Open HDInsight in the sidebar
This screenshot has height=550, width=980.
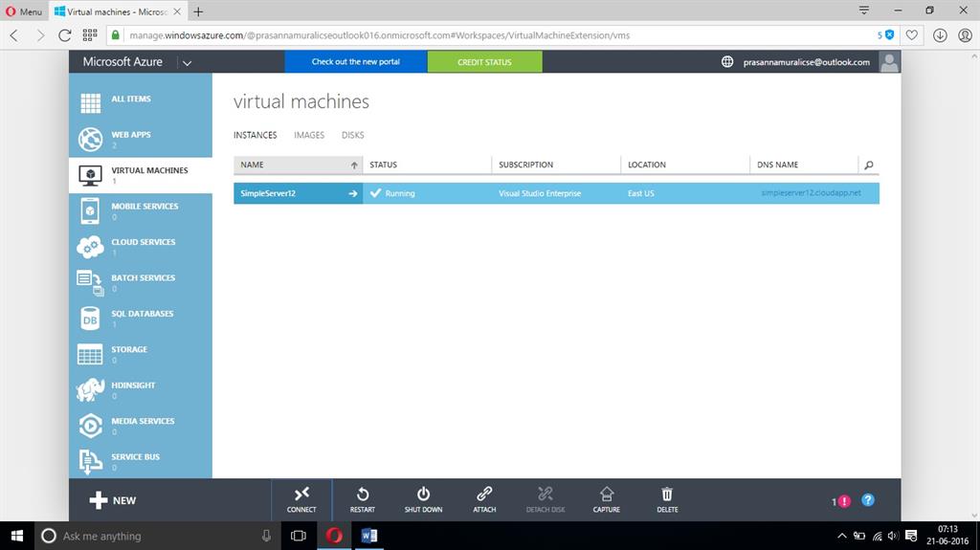pyautogui.click(x=141, y=389)
